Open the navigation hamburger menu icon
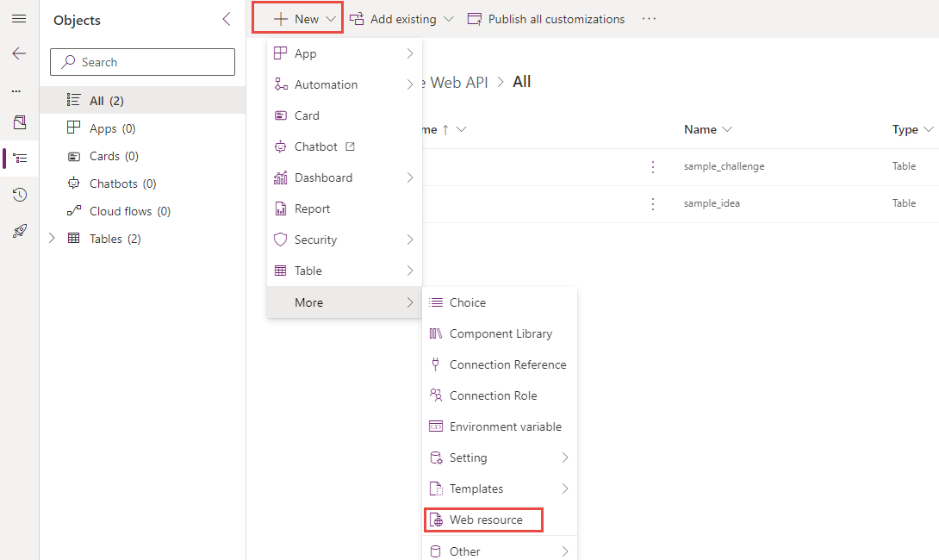The image size is (939, 560). tap(19, 20)
